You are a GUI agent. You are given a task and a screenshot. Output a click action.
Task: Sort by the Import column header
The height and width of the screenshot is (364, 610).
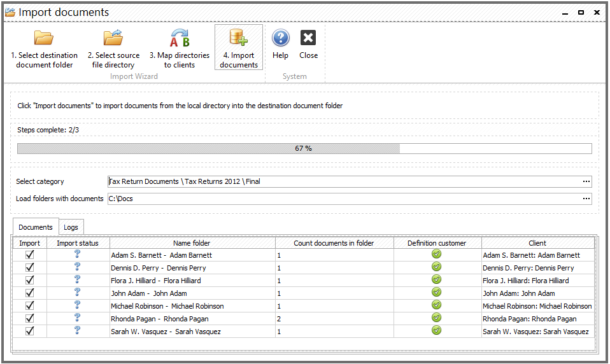(29, 243)
